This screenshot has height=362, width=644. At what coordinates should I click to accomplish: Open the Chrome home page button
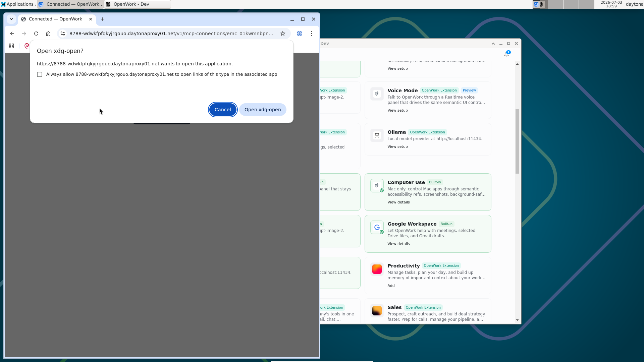(48, 34)
